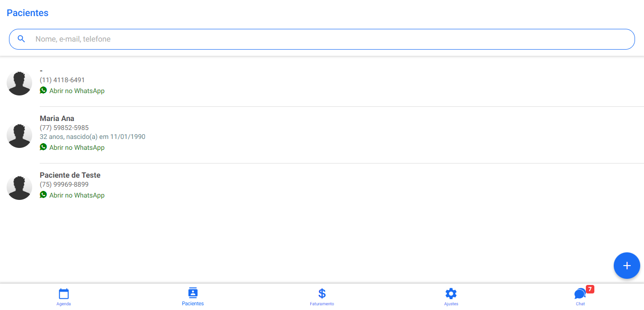Click the Pacientes contacts icon
The height and width of the screenshot is (310, 644).
(x=193, y=293)
